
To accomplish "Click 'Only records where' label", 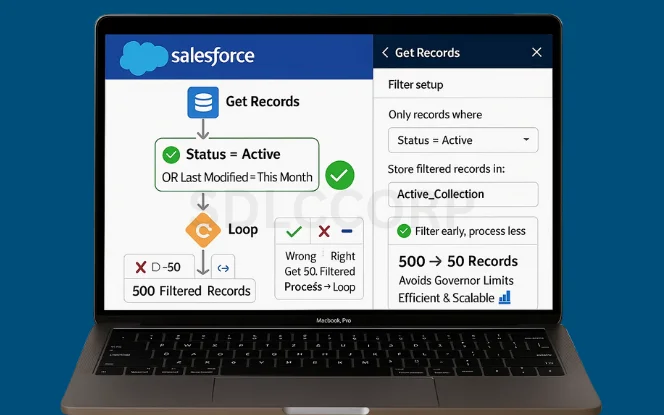I will coord(435,115).
